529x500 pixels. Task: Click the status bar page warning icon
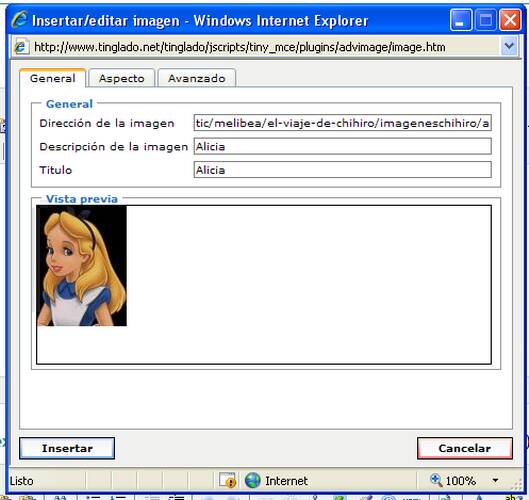tap(227, 480)
